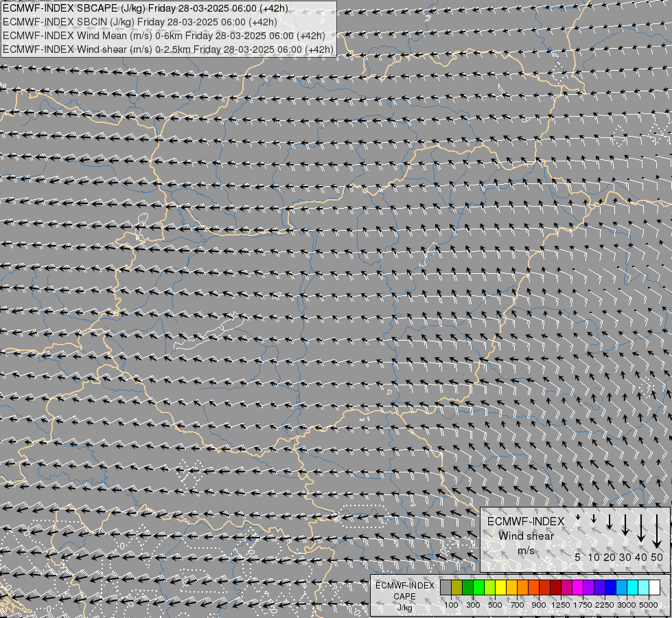This screenshot has width=672, height=618.
Task: Select the dark green CAPE legend swatch
Action: click(x=467, y=588)
